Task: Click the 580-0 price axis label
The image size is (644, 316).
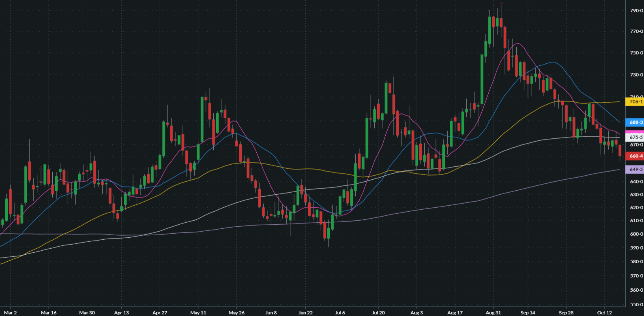Action: click(x=636, y=262)
